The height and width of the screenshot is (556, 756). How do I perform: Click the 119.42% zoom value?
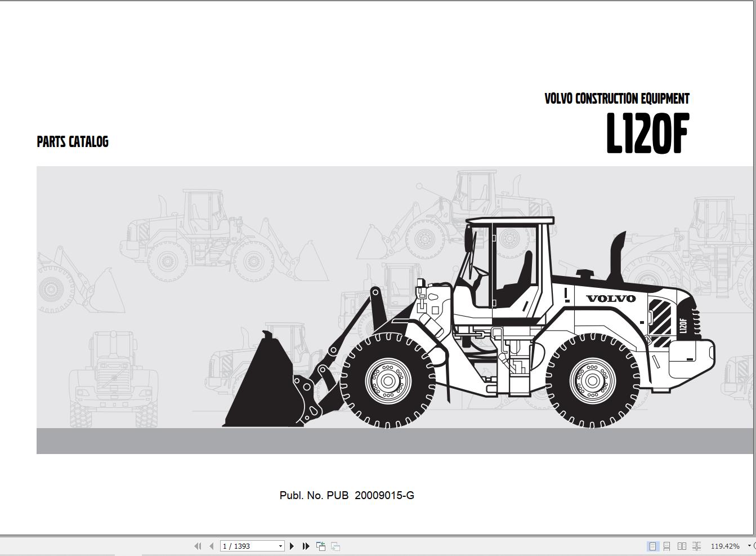tap(725, 546)
